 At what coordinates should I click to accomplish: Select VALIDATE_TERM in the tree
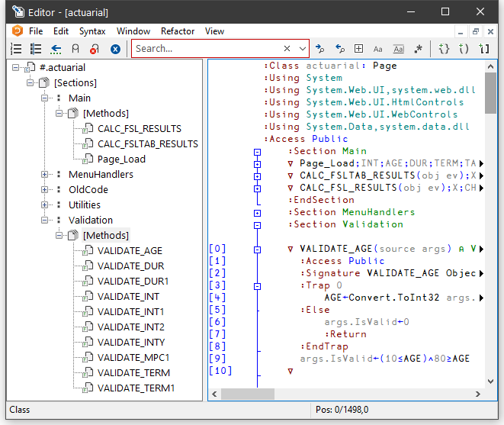[133, 373]
